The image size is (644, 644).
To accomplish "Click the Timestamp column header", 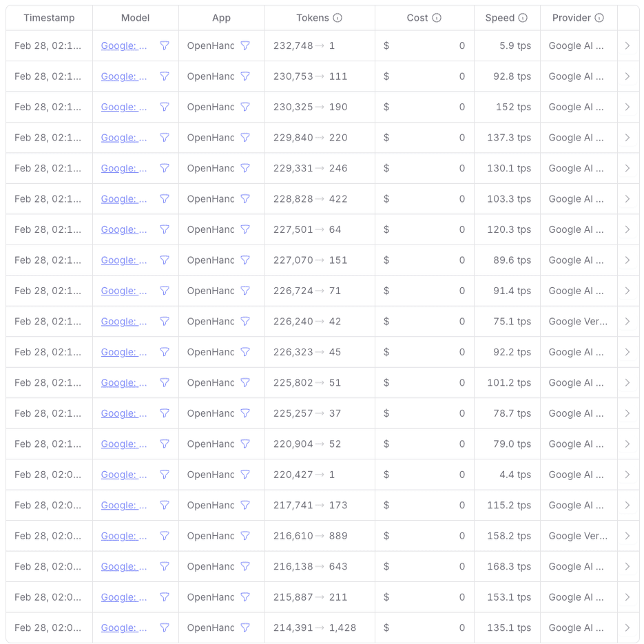I will pyautogui.click(x=49, y=18).
